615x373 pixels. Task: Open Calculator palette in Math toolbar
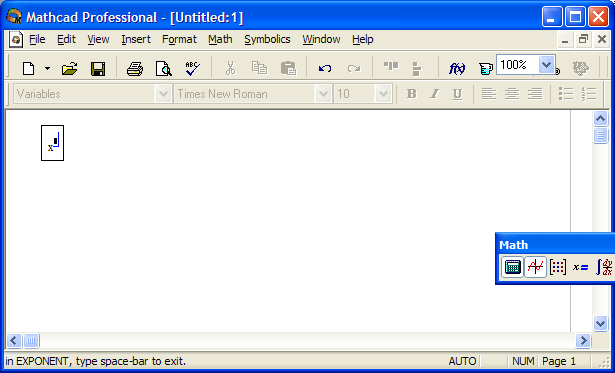pos(512,267)
